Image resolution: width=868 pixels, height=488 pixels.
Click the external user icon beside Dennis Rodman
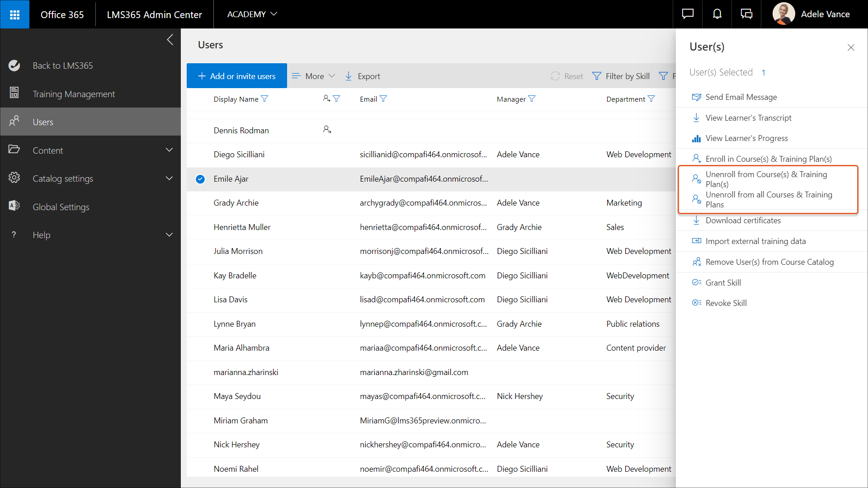(327, 130)
